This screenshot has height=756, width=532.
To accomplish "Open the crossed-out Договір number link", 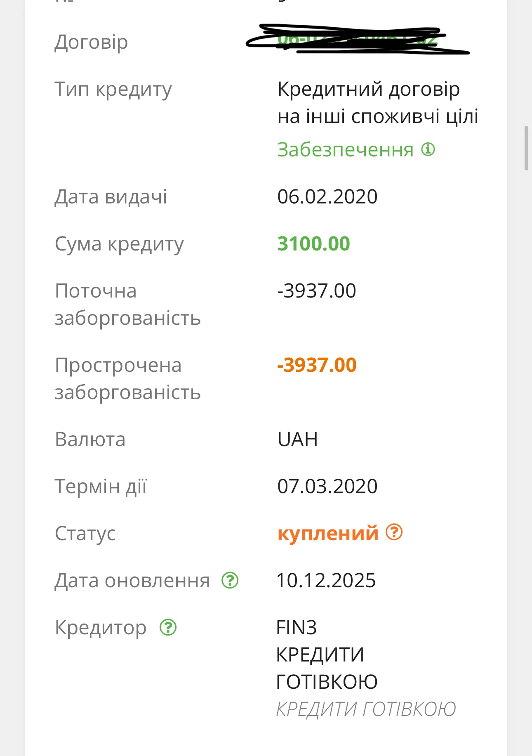I will [357, 40].
